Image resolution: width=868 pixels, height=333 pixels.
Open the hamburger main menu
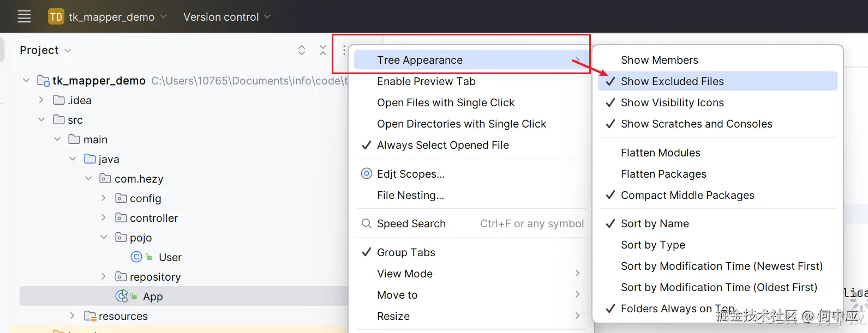click(x=24, y=17)
